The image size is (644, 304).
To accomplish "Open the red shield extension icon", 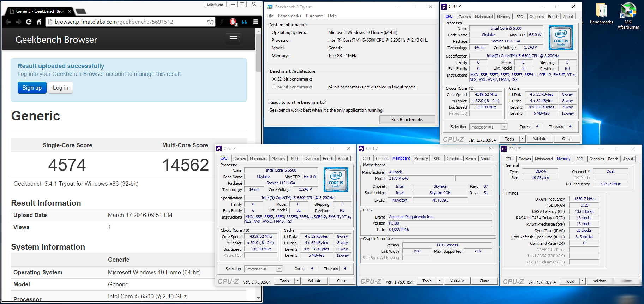I will click(233, 22).
